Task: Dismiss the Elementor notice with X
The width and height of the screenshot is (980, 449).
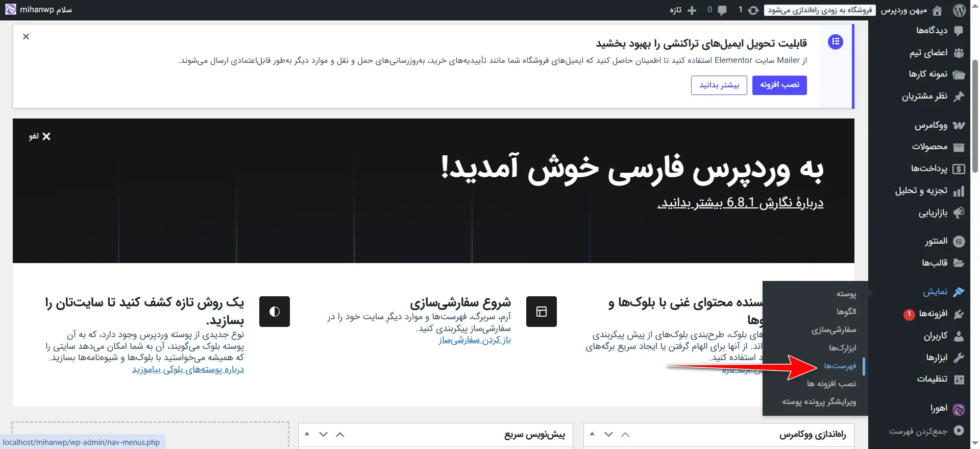Action: coord(26,36)
